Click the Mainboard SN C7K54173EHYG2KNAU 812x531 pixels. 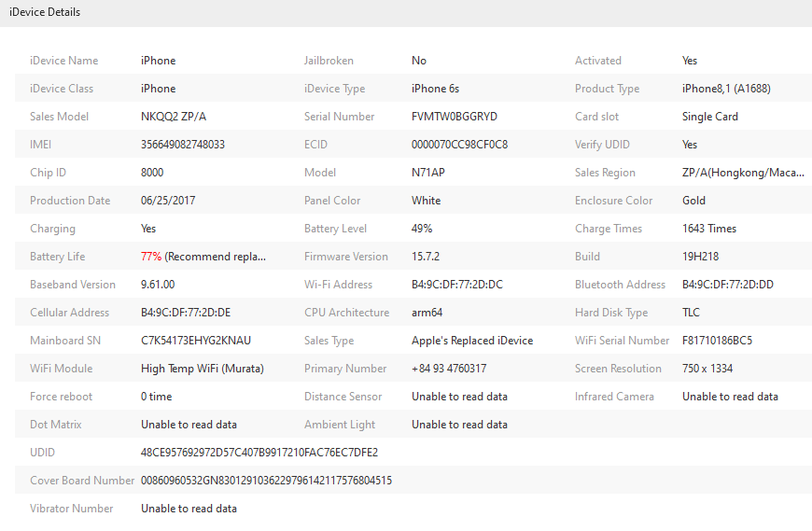coord(196,340)
